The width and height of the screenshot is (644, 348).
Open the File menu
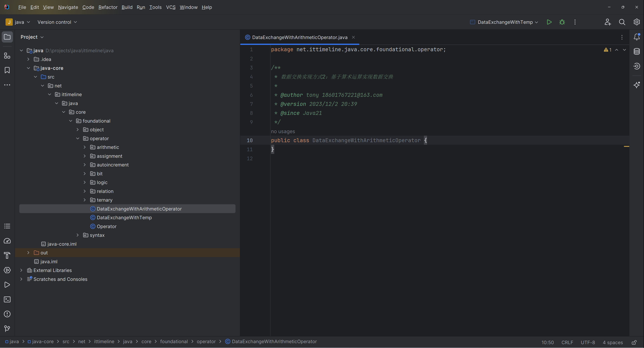pyautogui.click(x=22, y=7)
